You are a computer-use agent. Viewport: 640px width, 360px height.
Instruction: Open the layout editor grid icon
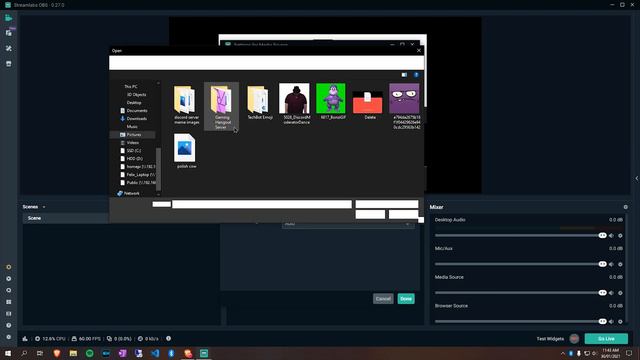9,302
